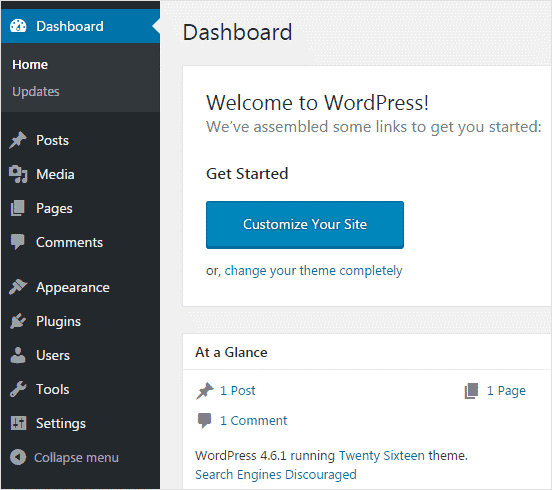Go to the Posts menu
Image resolution: width=552 pixels, height=490 pixels.
click(x=52, y=140)
